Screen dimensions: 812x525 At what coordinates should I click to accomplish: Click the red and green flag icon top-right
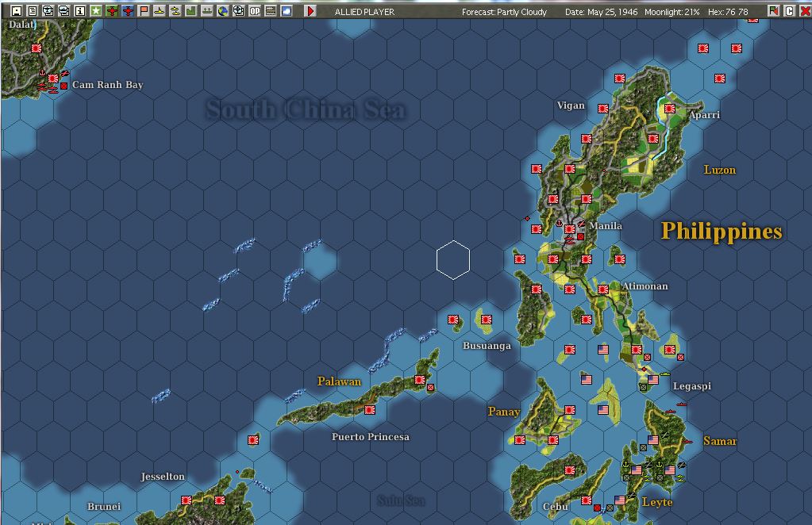point(773,11)
